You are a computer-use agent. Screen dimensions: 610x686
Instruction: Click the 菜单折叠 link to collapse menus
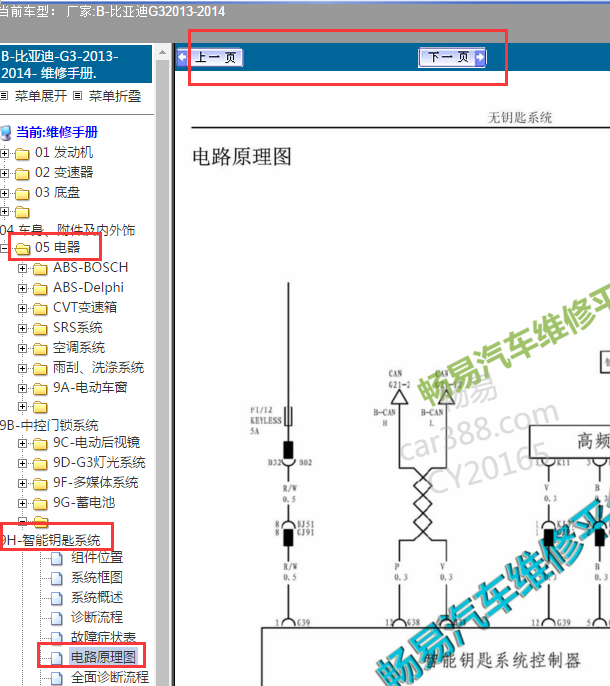click(x=115, y=96)
